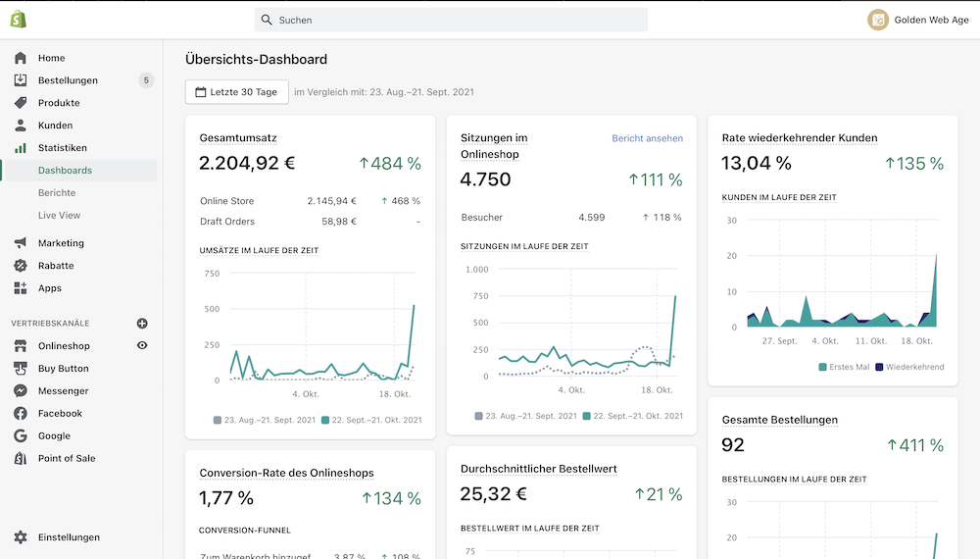Click Durchschnittlicher Bestellwert title

tap(538, 469)
